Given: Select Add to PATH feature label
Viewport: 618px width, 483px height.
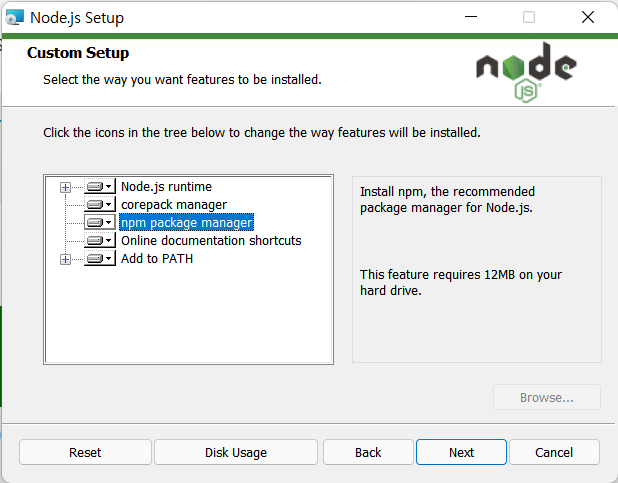Looking at the screenshot, I should [157, 259].
